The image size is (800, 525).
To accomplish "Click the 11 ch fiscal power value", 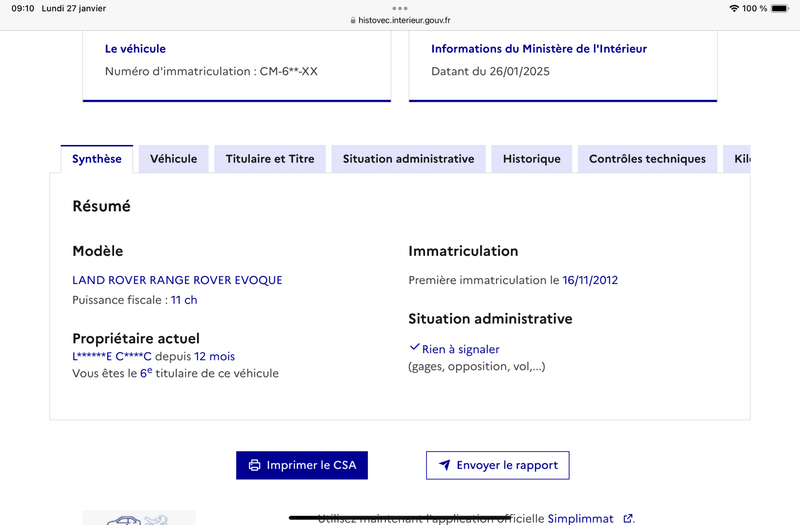I will click(x=184, y=300).
